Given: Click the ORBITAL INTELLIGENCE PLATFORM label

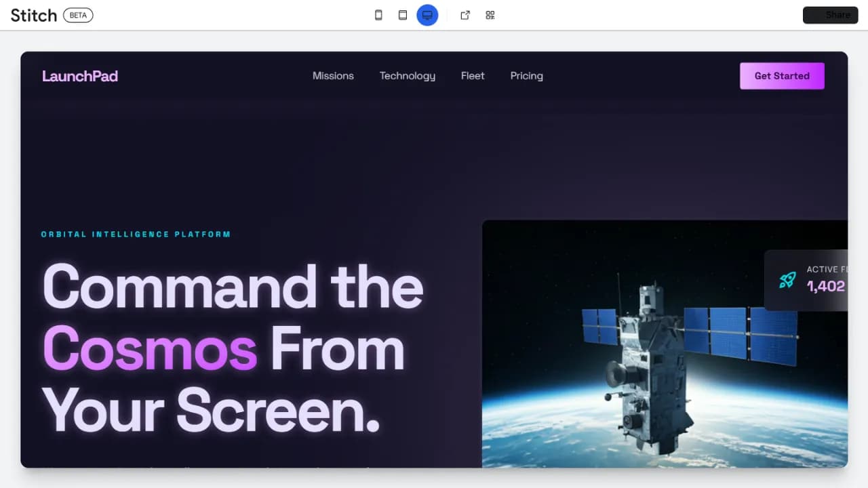Looking at the screenshot, I should click(x=136, y=234).
